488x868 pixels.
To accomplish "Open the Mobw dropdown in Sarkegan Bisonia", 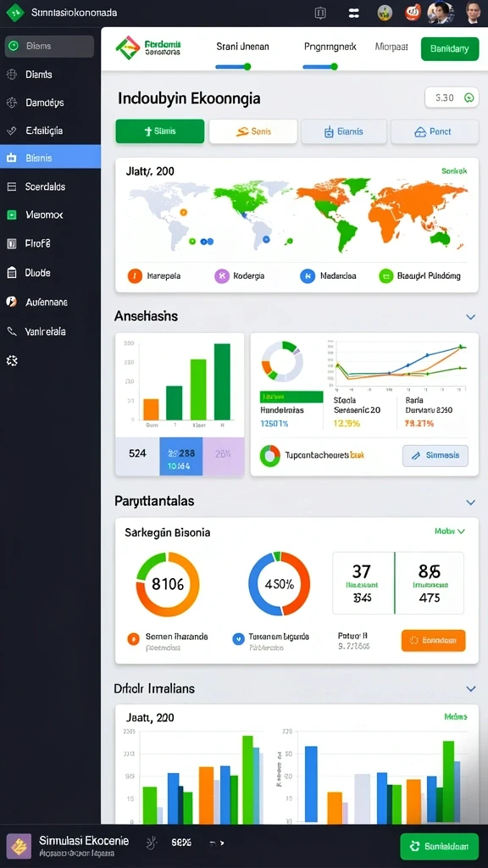I will tap(449, 531).
